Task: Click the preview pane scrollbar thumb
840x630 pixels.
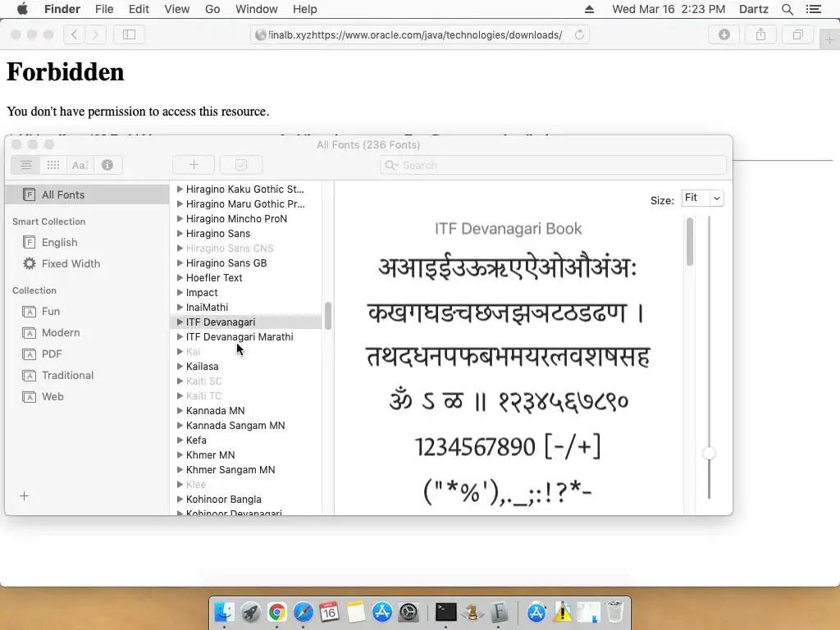Action: click(x=689, y=242)
